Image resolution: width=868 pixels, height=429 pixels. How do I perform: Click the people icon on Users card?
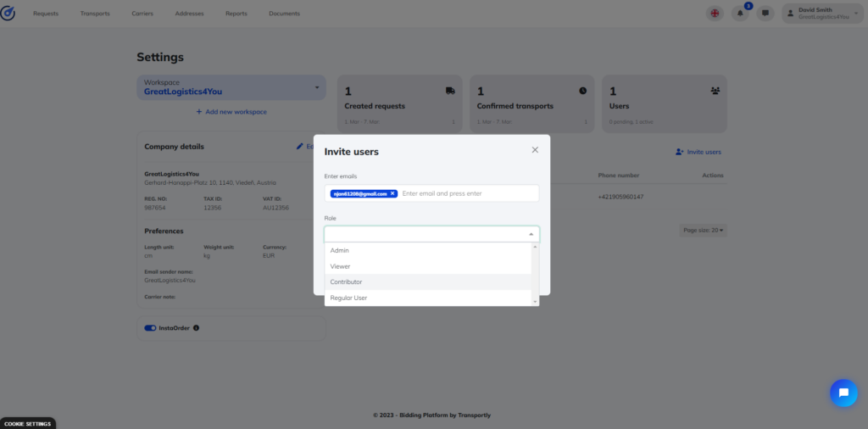coord(715,91)
